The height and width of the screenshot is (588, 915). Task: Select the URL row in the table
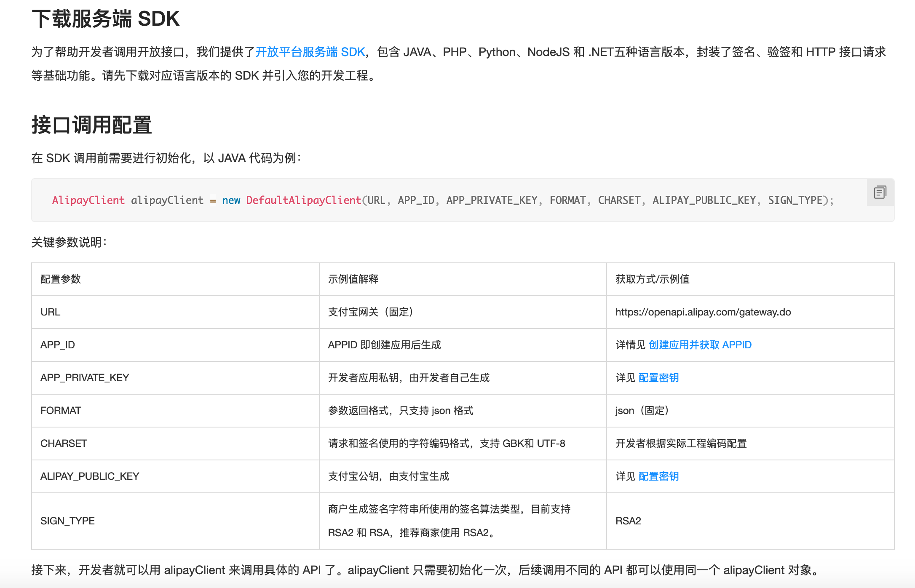(x=50, y=312)
